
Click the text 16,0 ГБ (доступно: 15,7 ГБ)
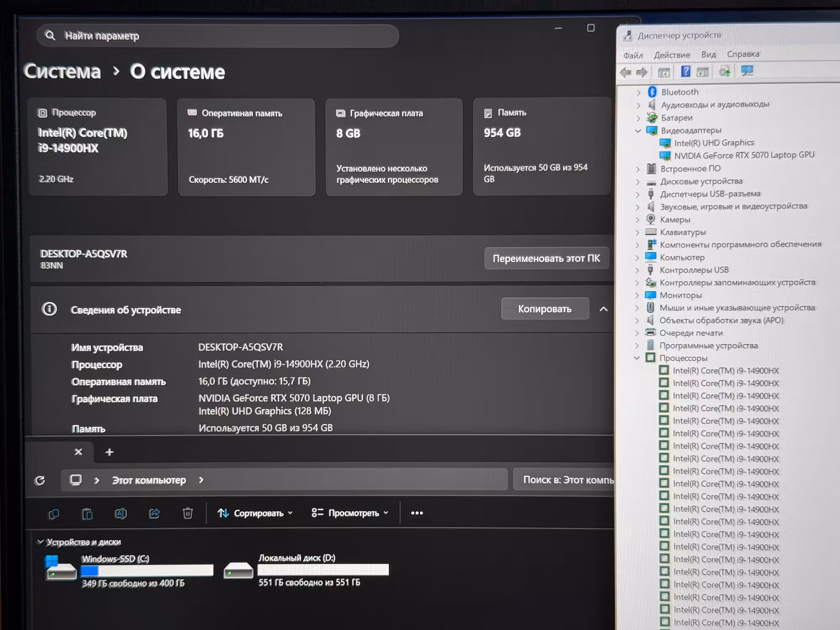(255, 381)
